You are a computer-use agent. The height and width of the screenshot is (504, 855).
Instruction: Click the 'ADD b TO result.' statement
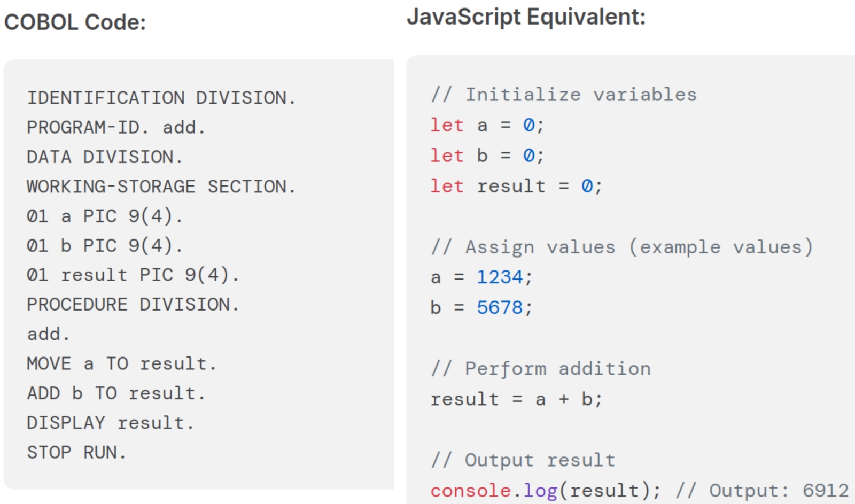pos(116,393)
